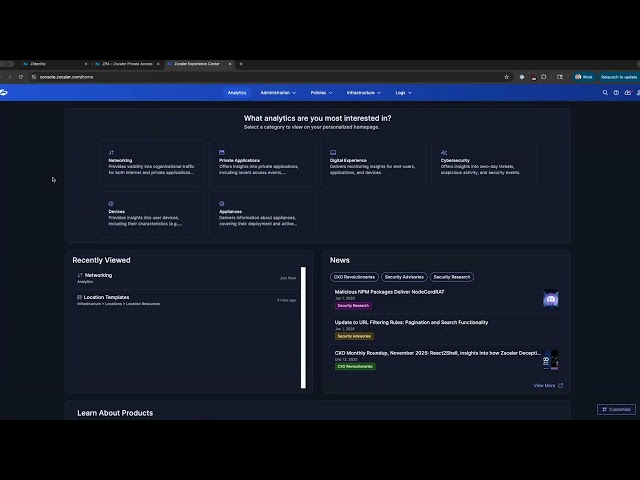
Task: Click the external link icon next to View More
Action: 561,385
